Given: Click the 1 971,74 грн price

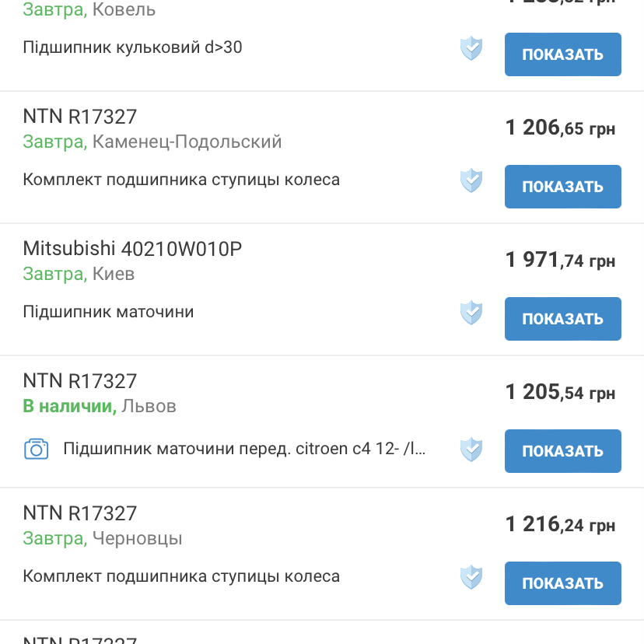Looking at the screenshot, I should [x=560, y=260].
